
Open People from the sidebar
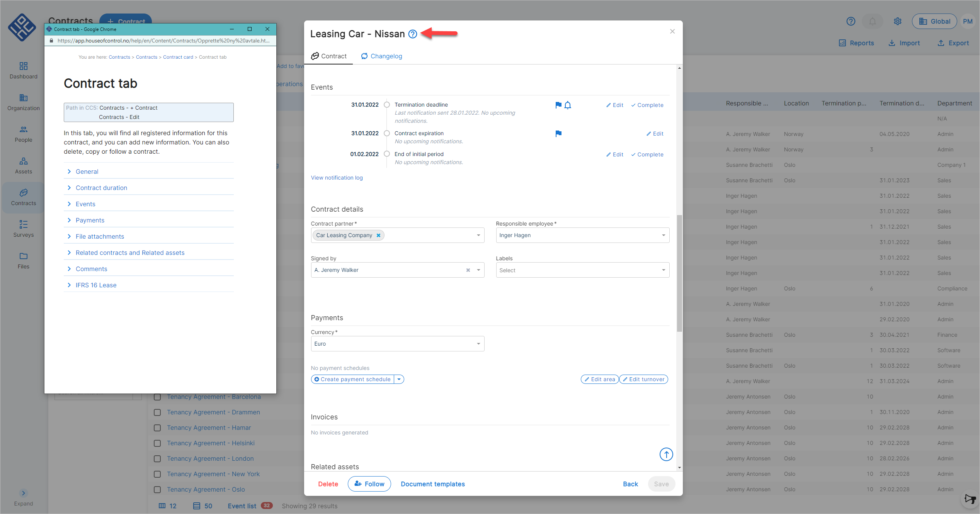[24, 134]
